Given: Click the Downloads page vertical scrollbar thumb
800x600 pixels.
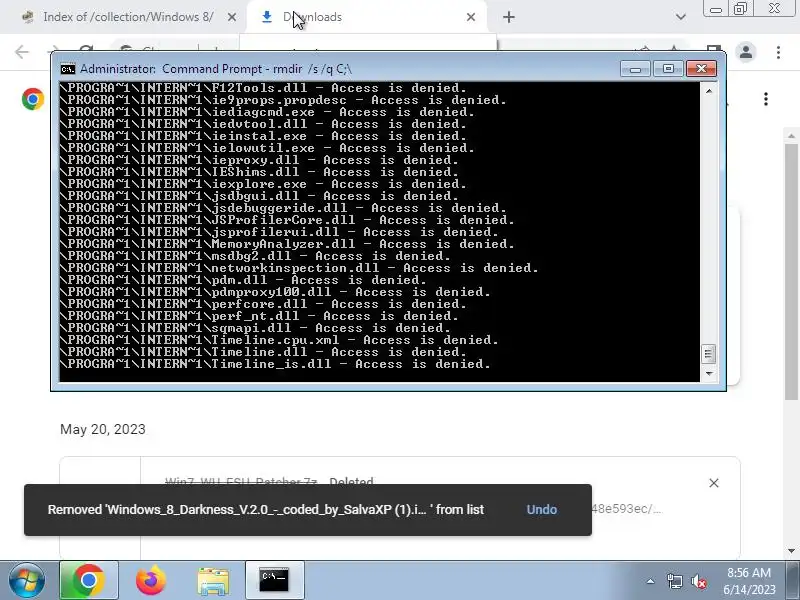Looking at the screenshot, I should [x=791, y=272].
